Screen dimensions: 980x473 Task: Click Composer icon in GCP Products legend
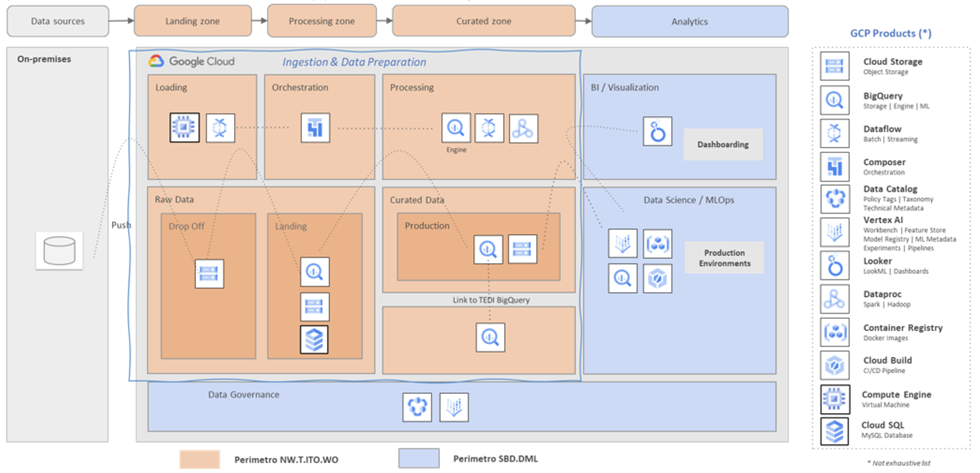click(835, 167)
